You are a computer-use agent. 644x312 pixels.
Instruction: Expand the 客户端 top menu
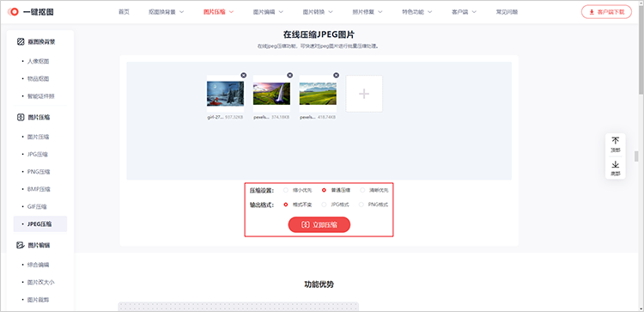[x=464, y=12]
